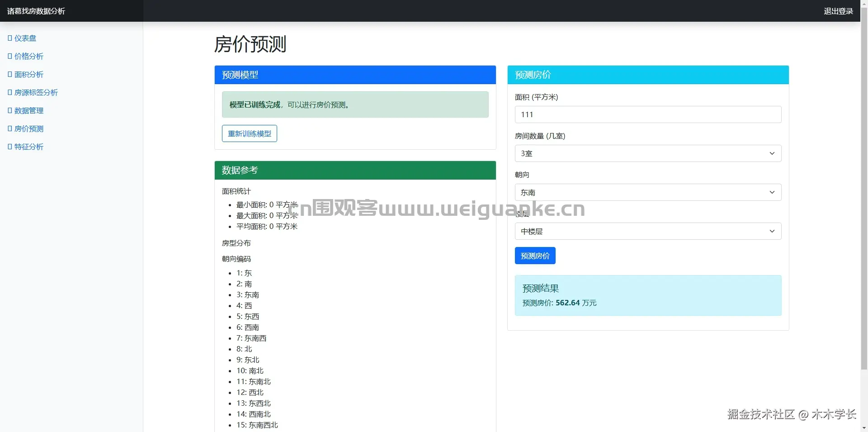868x432 pixels.
Task: Click list entry 12: 西北
Action: [x=250, y=392]
